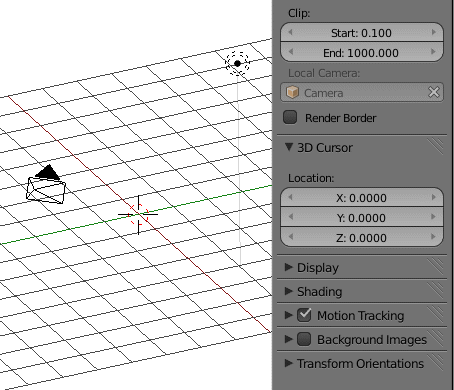
Task: Decrease Clip Start with left arrow
Action: click(x=290, y=32)
